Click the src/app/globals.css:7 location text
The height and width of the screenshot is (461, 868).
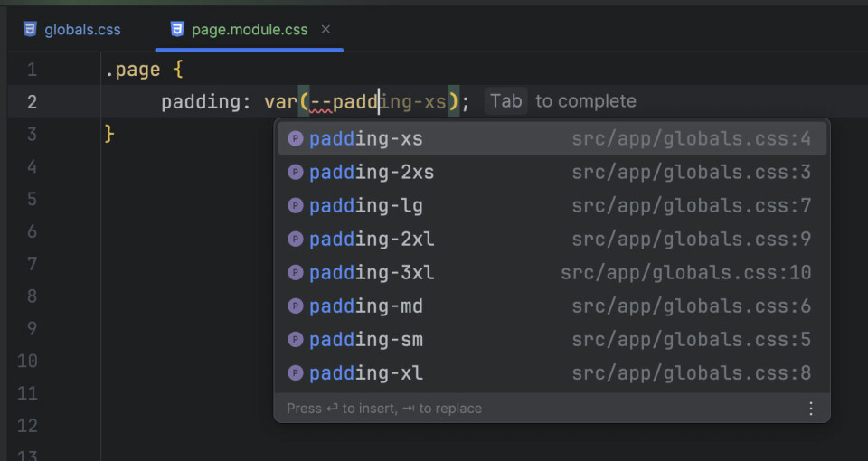(x=692, y=206)
